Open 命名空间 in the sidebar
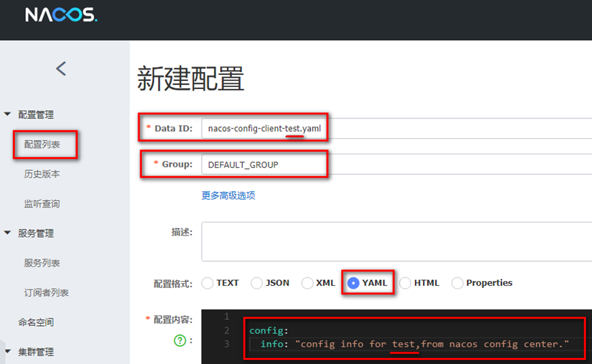 pyautogui.click(x=36, y=322)
